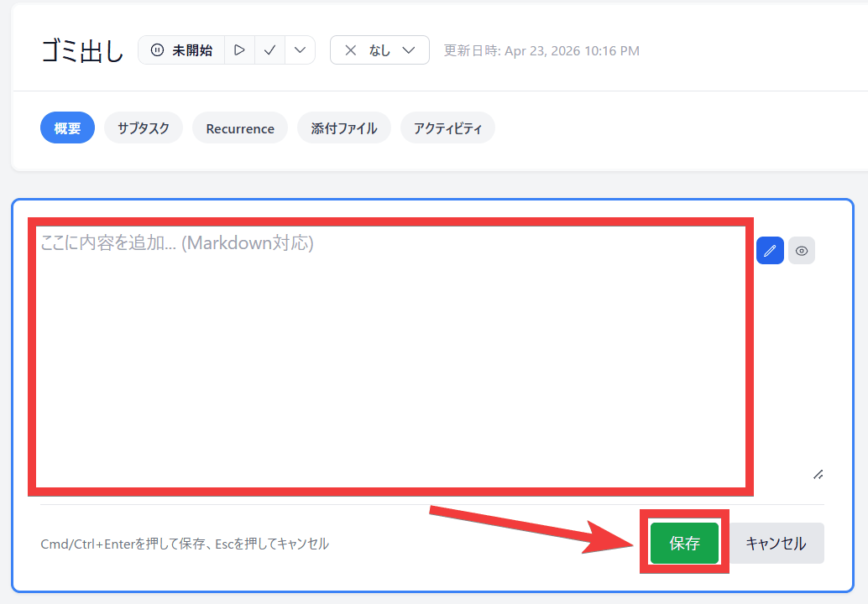Click the X icon in the なし selector
Image resolution: width=868 pixels, height=604 pixels.
[351, 50]
